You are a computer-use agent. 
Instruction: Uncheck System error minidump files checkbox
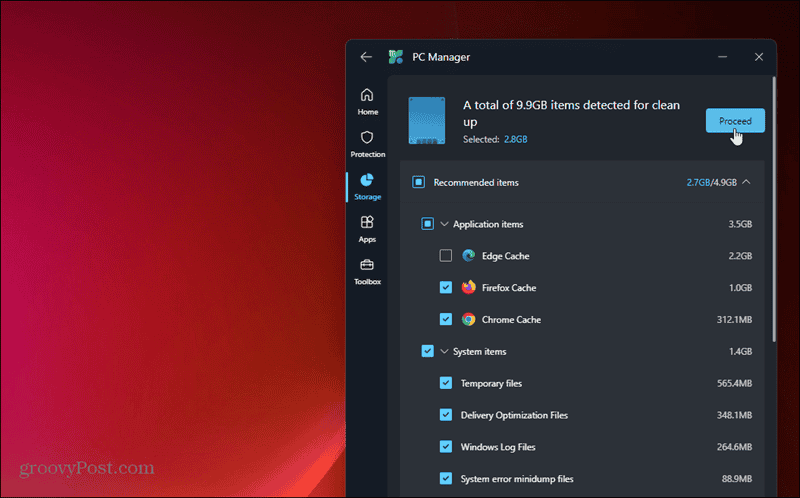coord(446,479)
